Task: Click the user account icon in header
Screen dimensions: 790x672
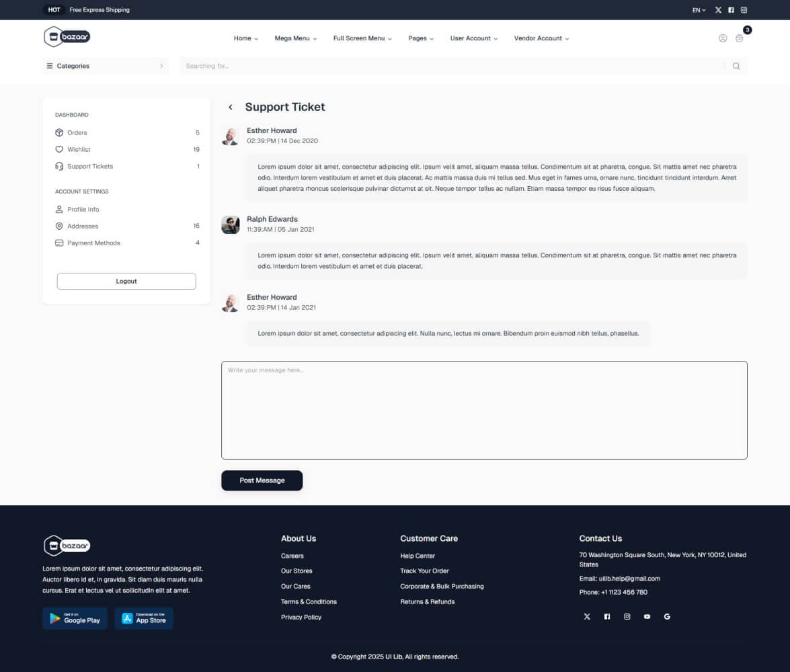Action: point(722,38)
